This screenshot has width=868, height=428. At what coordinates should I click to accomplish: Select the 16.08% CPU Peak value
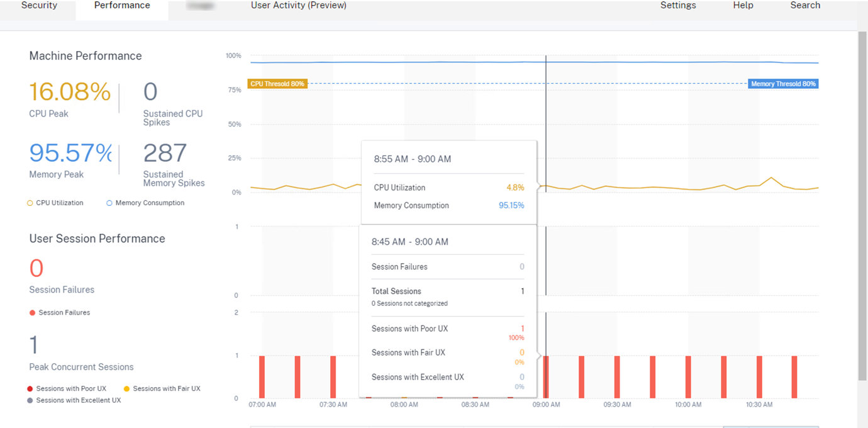click(x=70, y=92)
